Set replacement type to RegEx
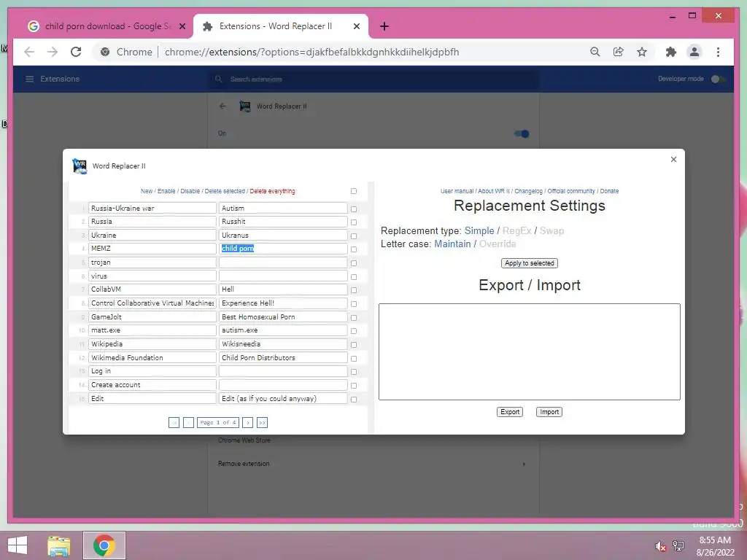The width and height of the screenshot is (747, 560). click(x=517, y=231)
